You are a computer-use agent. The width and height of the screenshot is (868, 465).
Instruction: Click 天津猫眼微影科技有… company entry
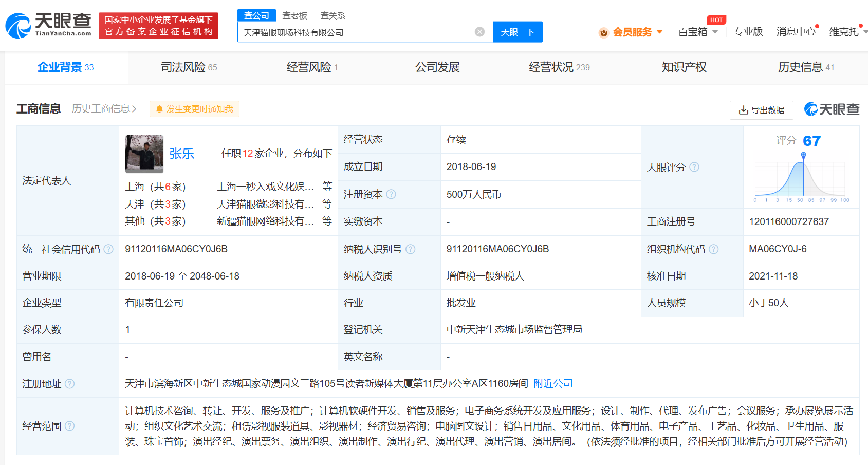(265, 204)
